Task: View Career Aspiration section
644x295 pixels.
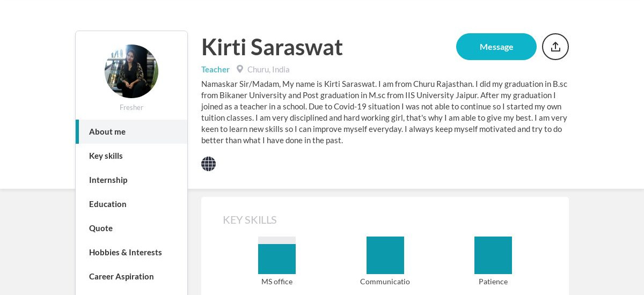Action: tap(131, 276)
